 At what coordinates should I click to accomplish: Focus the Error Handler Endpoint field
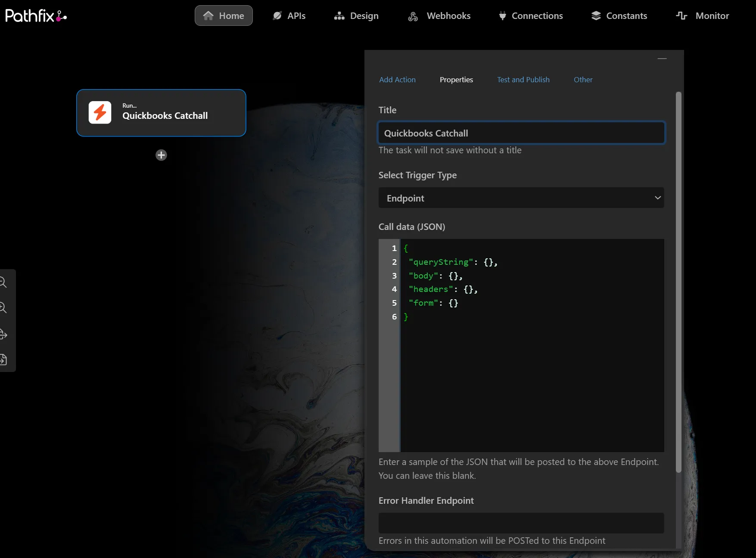(521, 523)
